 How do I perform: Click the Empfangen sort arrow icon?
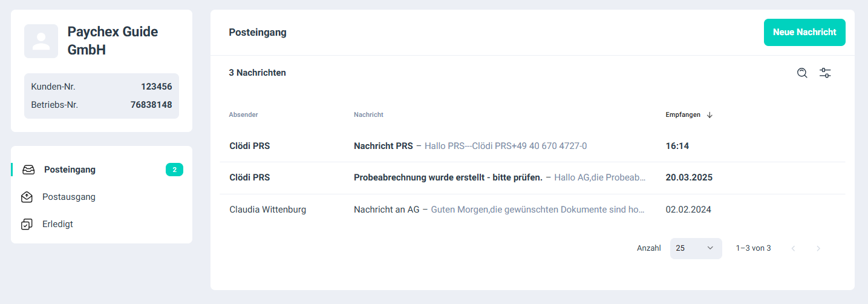(x=710, y=115)
